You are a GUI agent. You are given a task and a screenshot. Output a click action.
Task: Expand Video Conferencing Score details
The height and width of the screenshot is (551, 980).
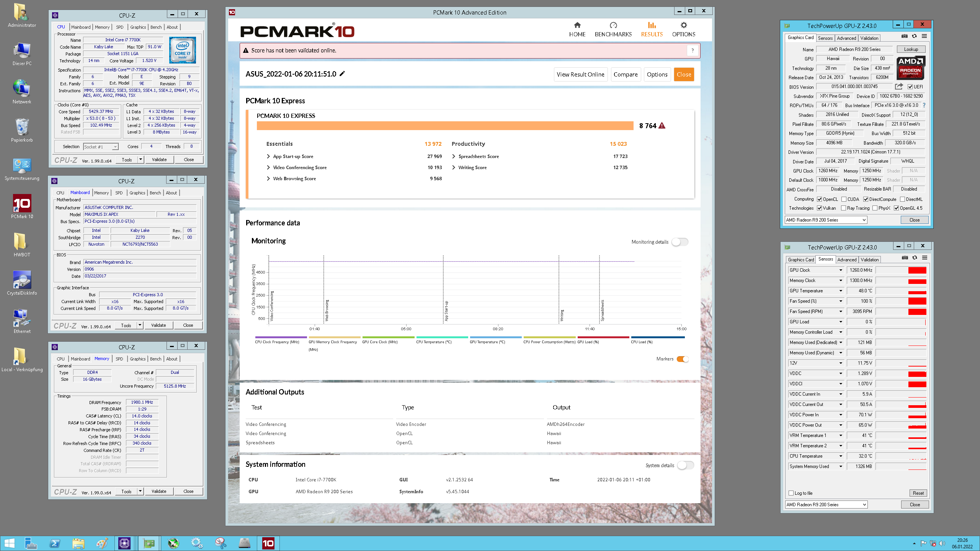tap(268, 168)
